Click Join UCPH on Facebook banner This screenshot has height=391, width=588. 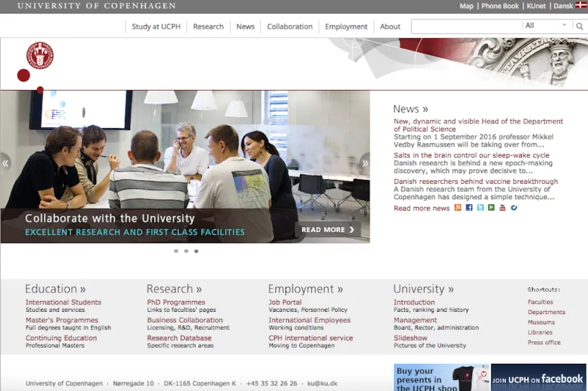[x=538, y=377]
